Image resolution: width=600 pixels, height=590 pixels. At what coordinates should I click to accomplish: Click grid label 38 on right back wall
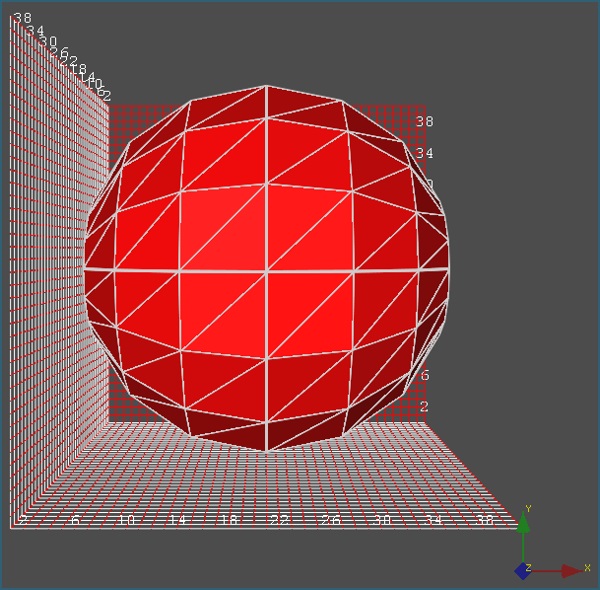(x=424, y=121)
